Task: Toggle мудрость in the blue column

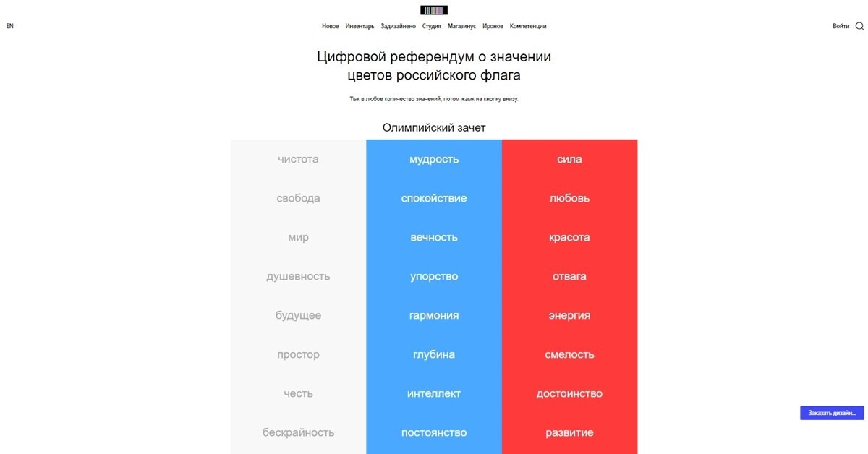Action: (434, 159)
